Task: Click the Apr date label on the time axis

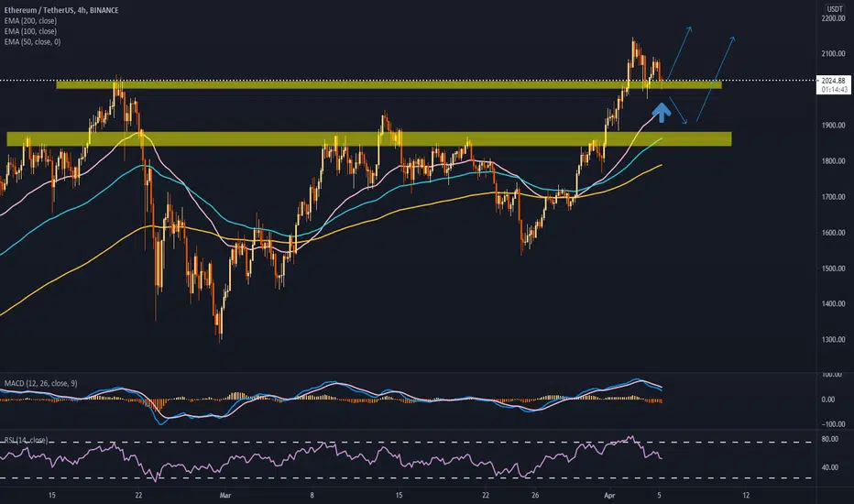Action: (x=609, y=495)
